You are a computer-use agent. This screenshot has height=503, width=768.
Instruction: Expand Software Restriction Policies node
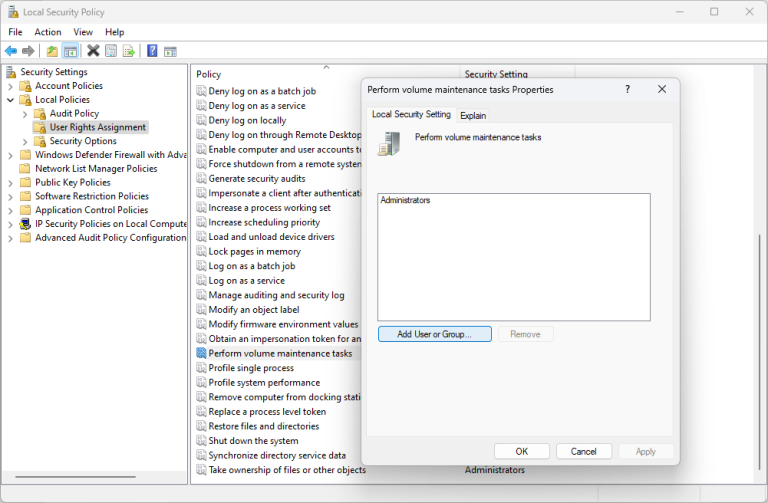pos(11,197)
